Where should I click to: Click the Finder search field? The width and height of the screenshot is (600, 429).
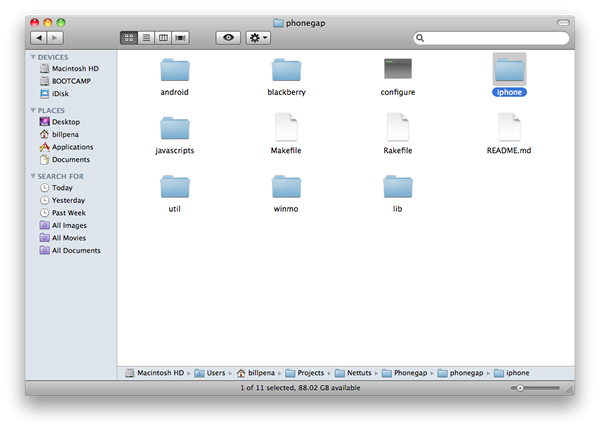pyautogui.click(x=491, y=38)
